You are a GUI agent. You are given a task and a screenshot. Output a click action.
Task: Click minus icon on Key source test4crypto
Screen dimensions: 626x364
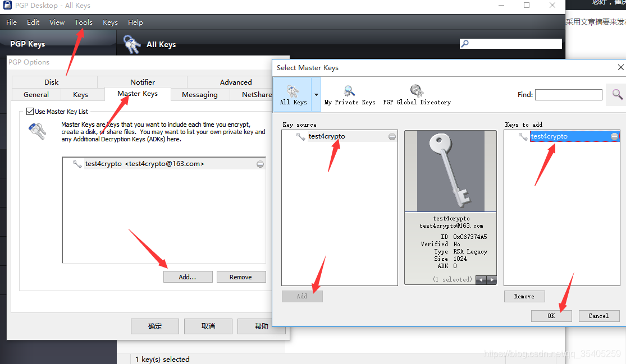(x=392, y=137)
